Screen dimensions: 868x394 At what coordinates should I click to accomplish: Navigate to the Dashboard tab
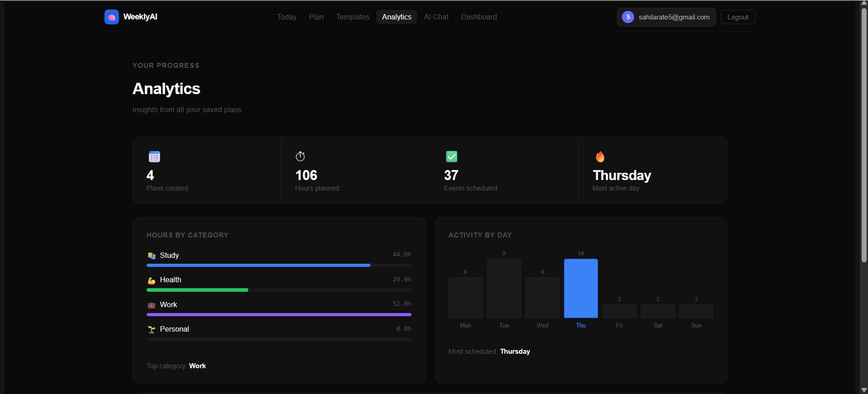[x=479, y=17]
